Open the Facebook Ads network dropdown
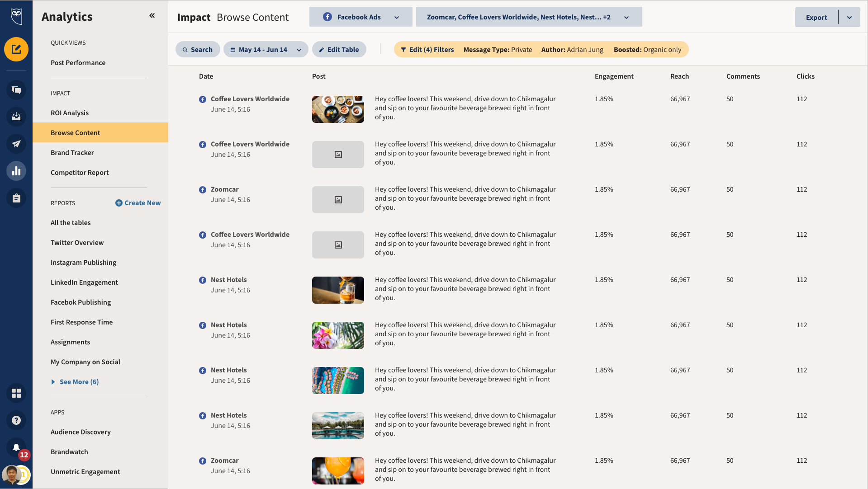This screenshot has height=489, width=868. [361, 17]
